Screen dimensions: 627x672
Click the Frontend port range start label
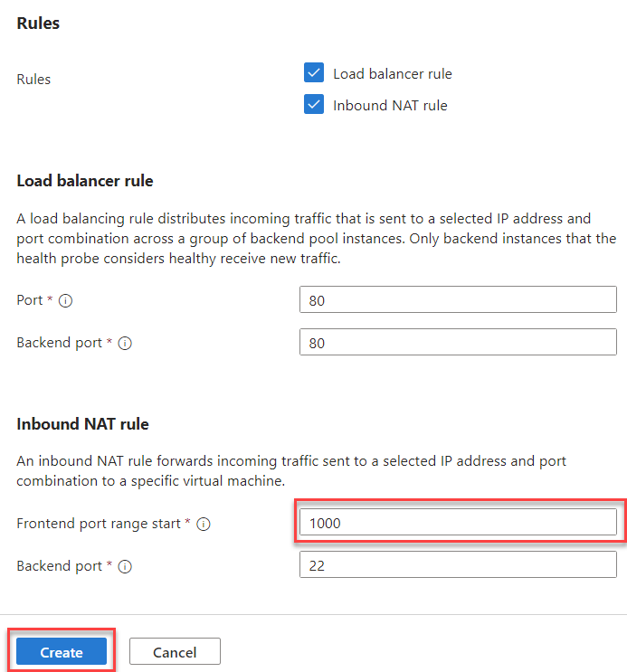click(x=99, y=524)
